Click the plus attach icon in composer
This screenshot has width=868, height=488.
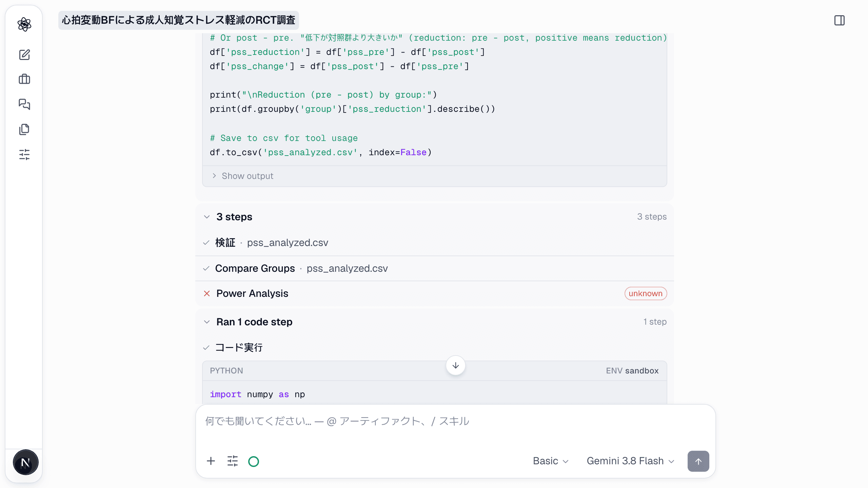pos(211,461)
